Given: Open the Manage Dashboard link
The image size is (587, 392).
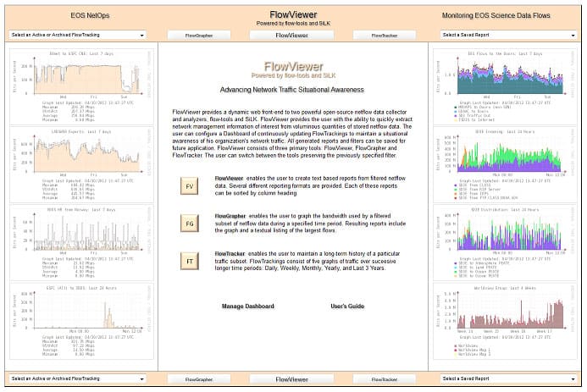Looking at the screenshot, I should 248,306.
